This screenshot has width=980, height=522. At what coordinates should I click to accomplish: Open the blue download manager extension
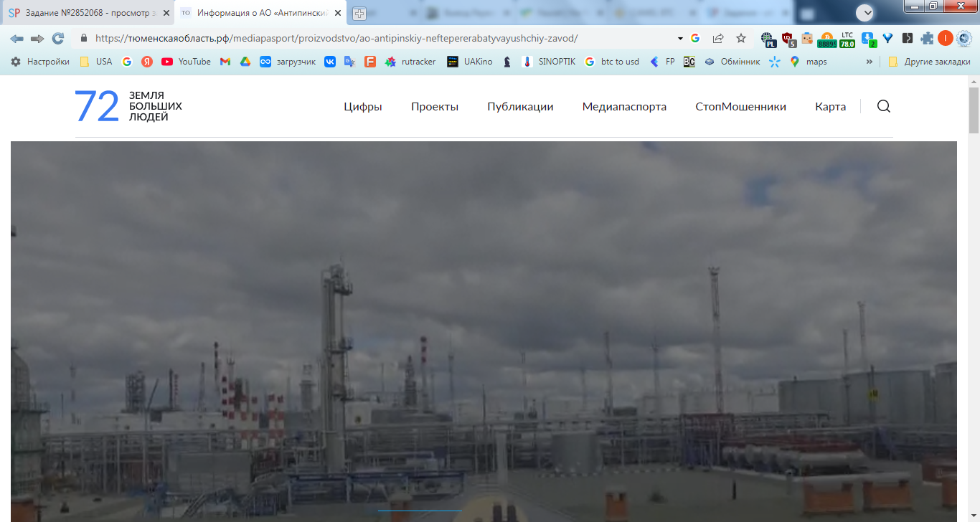point(868,39)
